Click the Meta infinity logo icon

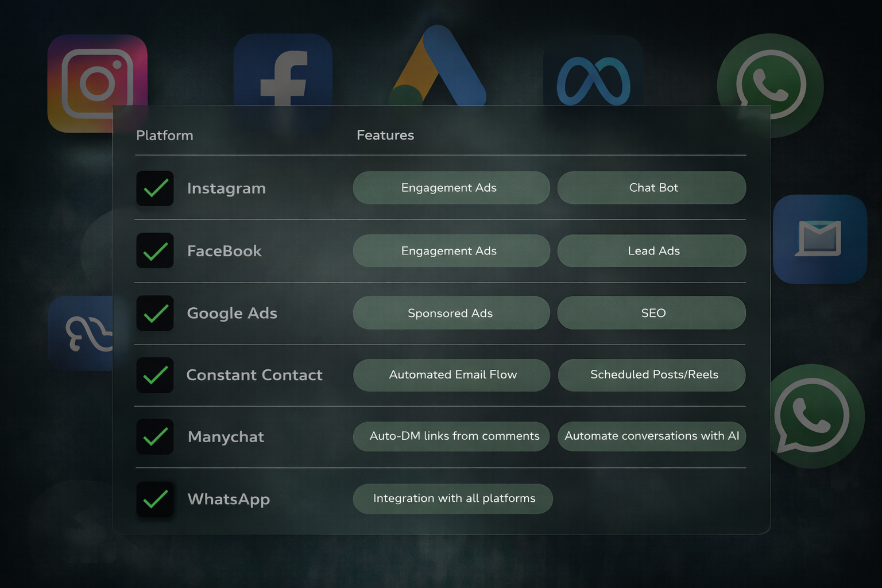(593, 71)
